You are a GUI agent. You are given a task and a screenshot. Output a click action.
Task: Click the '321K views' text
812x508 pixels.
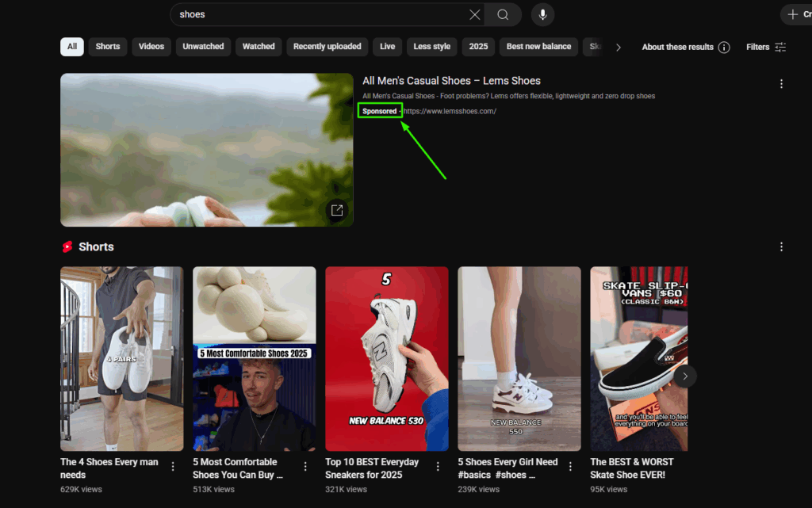point(346,490)
